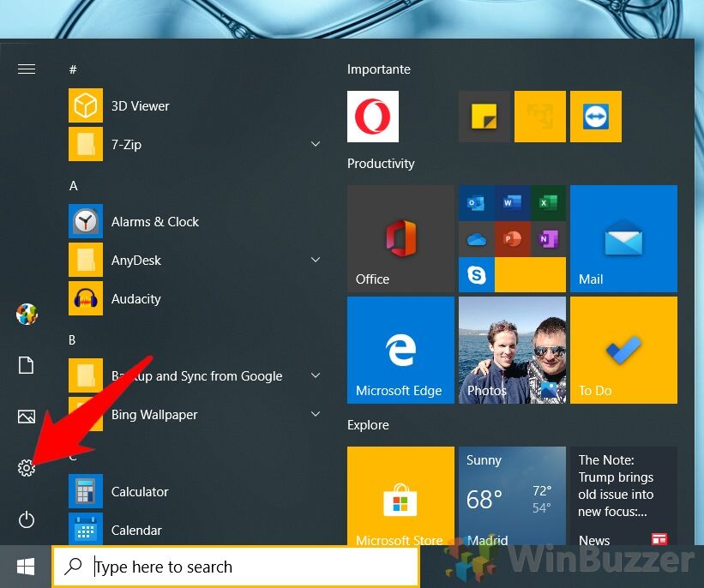Select the 'Productivity' group title
Image resolution: width=704 pixels, height=588 pixels.
coord(381,164)
